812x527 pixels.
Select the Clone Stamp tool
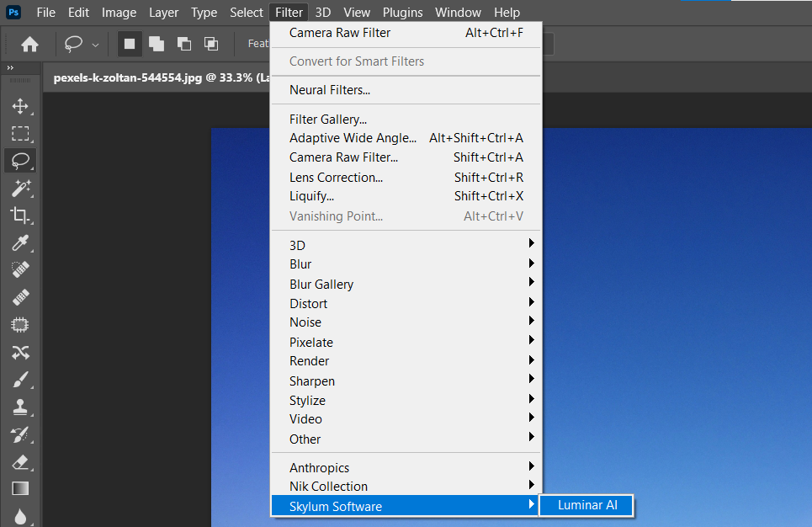20,407
